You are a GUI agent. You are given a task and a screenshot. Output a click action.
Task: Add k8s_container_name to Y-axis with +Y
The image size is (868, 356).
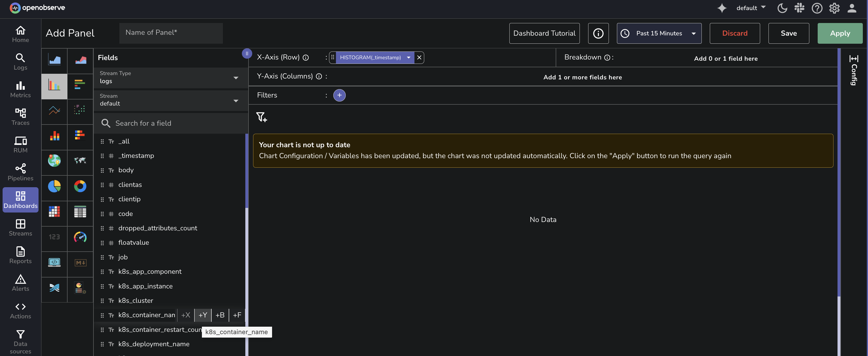pyautogui.click(x=202, y=315)
